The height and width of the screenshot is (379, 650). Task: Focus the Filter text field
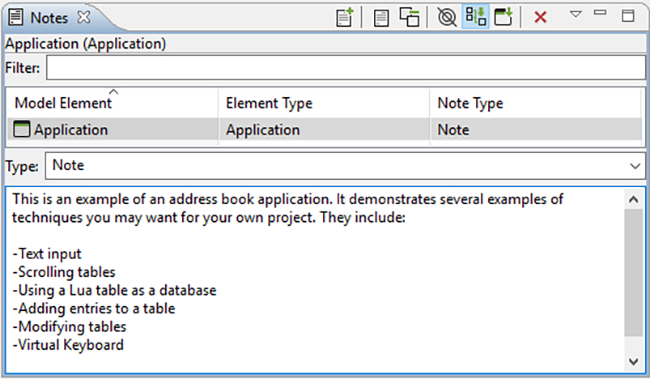tap(346, 68)
